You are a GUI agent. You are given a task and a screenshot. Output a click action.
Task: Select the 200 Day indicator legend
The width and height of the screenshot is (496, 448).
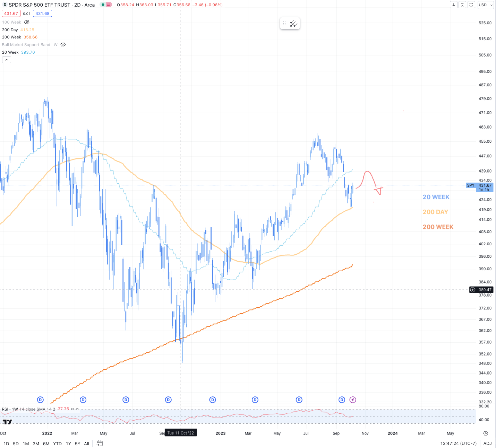point(18,30)
